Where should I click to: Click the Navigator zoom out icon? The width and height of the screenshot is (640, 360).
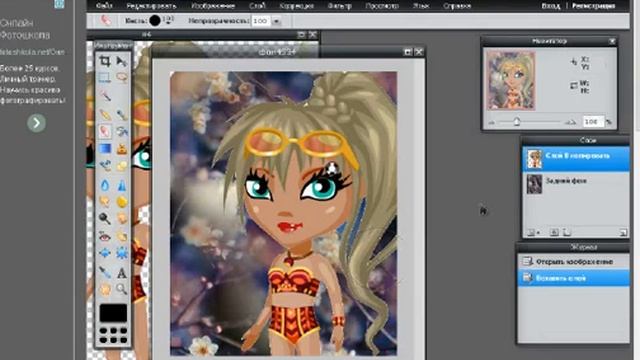click(492, 122)
